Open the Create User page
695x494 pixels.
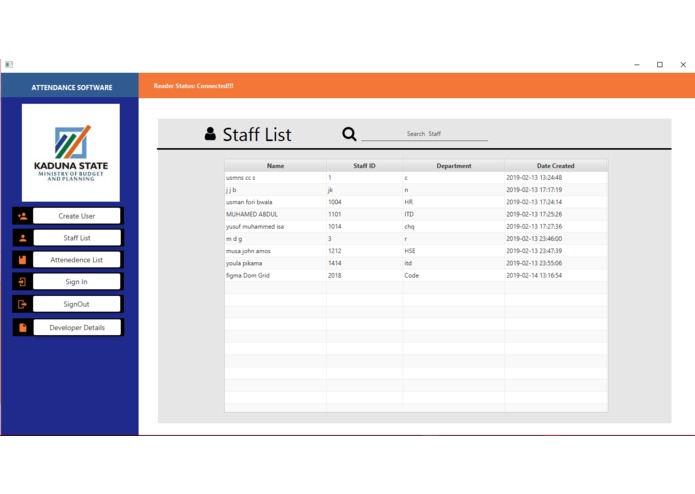pos(77,216)
